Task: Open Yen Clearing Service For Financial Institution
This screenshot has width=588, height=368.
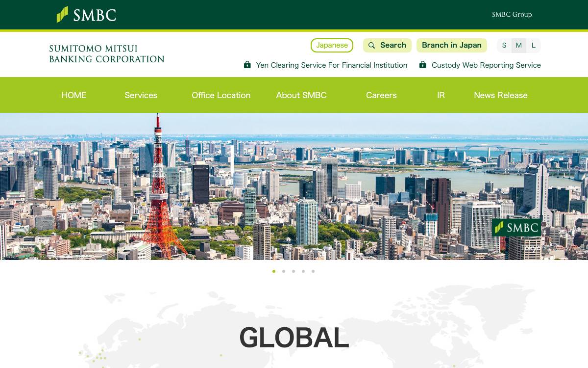Action: (332, 65)
